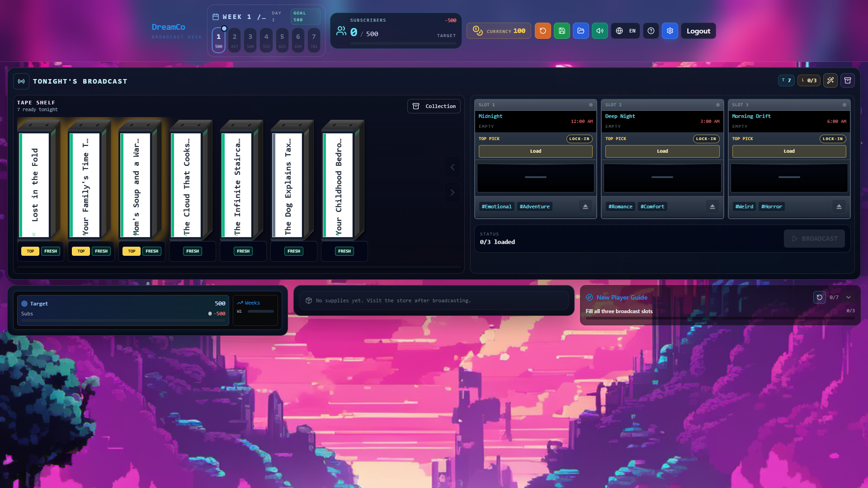Click the Weeks trend chart icon

coord(240,303)
